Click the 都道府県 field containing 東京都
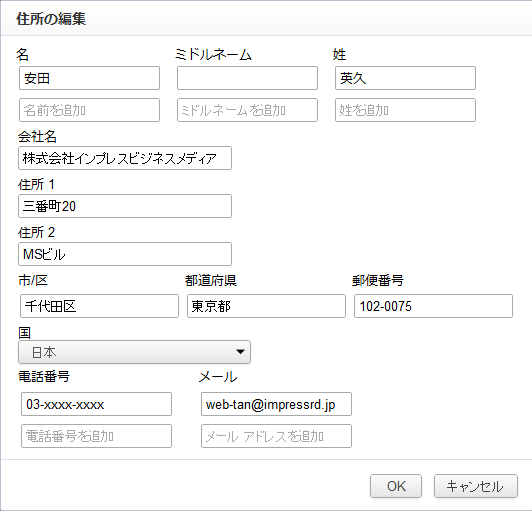The width and height of the screenshot is (532, 511). pos(266,306)
